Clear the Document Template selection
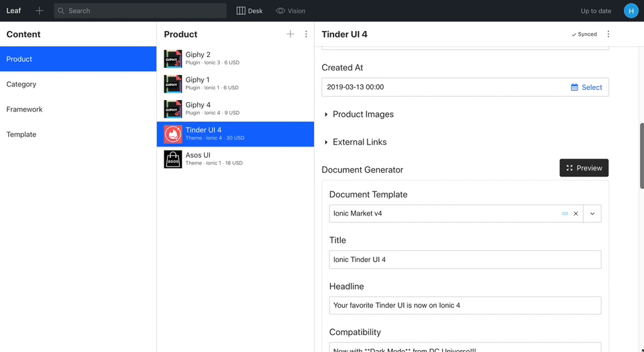 576,214
